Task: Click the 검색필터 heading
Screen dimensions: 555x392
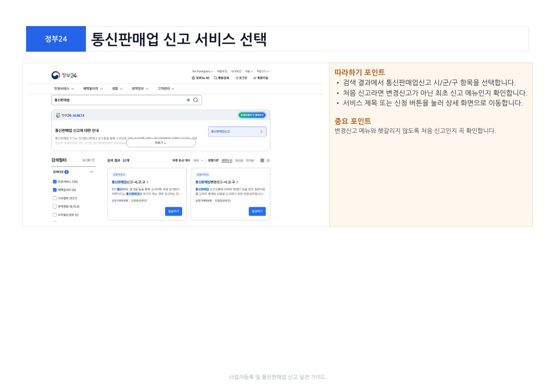Action: click(59, 160)
